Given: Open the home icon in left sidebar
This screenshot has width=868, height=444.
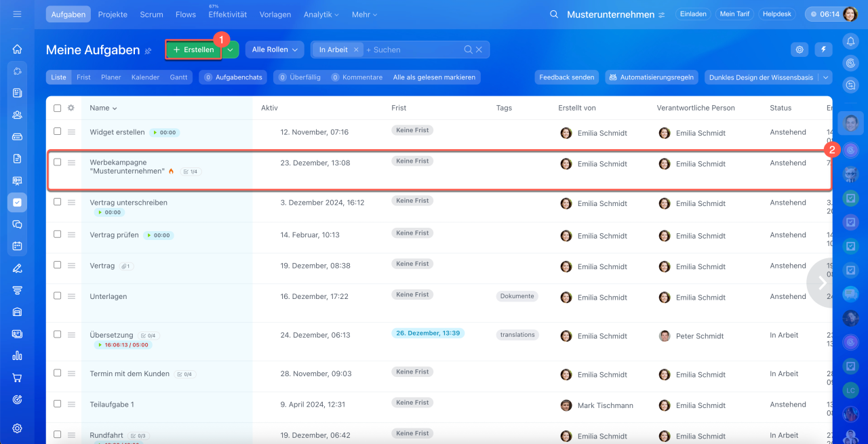Looking at the screenshot, I should click(18, 49).
